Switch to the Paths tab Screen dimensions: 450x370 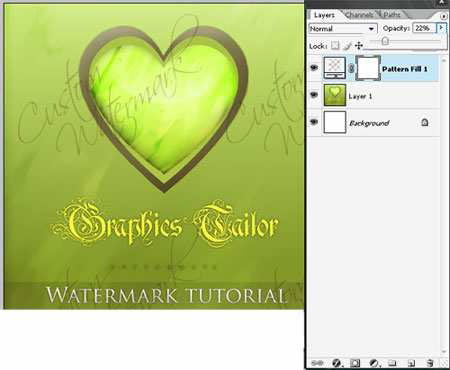tap(391, 15)
